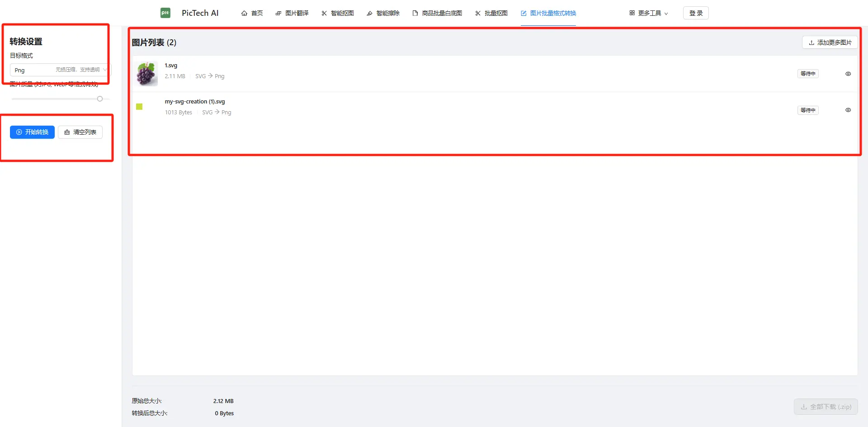The height and width of the screenshot is (427, 868).
Task: Open the Png format selector chevron
Action: tap(104, 70)
